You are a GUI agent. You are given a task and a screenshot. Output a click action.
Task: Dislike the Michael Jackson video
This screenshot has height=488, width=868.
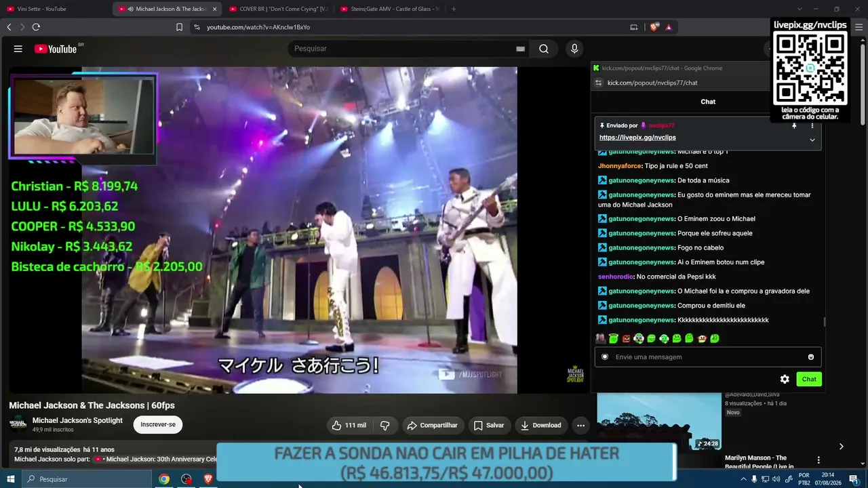pyautogui.click(x=385, y=426)
